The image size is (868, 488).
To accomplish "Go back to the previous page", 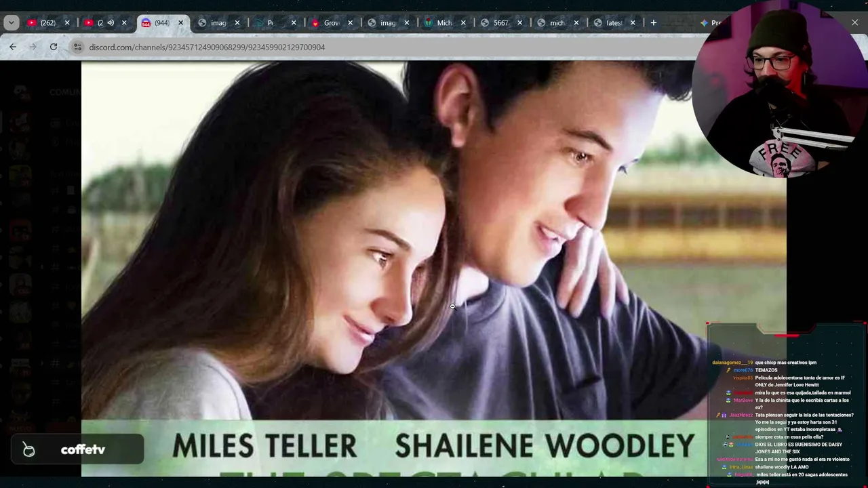I will [x=13, y=47].
